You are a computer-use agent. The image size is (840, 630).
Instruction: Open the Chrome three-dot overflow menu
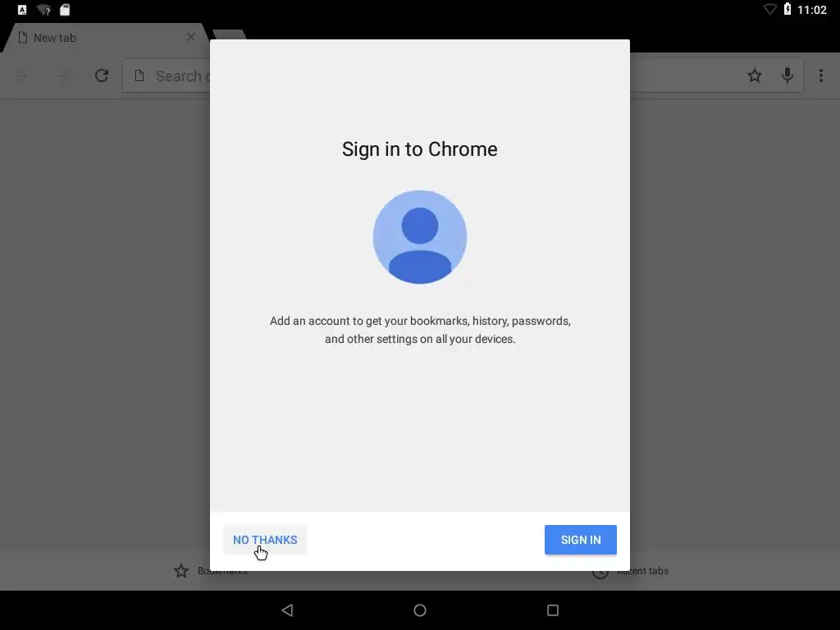pyautogui.click(x=820, y=75)
